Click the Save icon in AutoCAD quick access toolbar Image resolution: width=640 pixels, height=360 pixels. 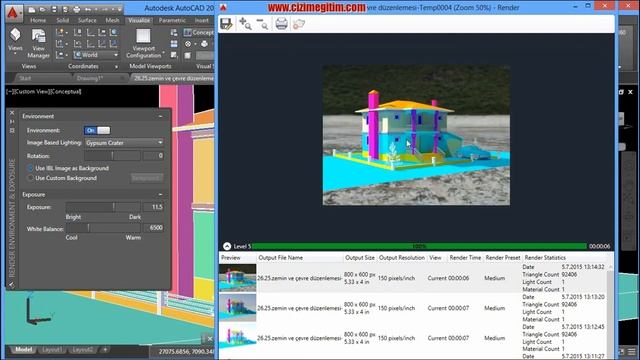[54, 9]
